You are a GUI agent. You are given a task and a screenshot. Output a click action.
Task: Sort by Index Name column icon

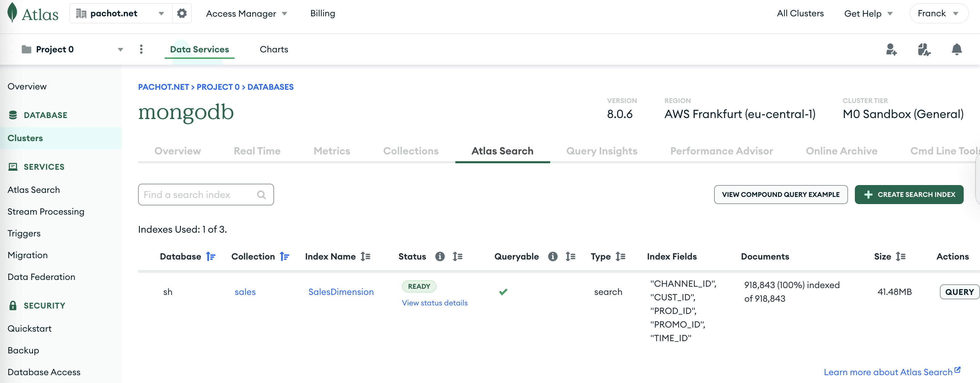pyautogui.click(x=366, y=256)
